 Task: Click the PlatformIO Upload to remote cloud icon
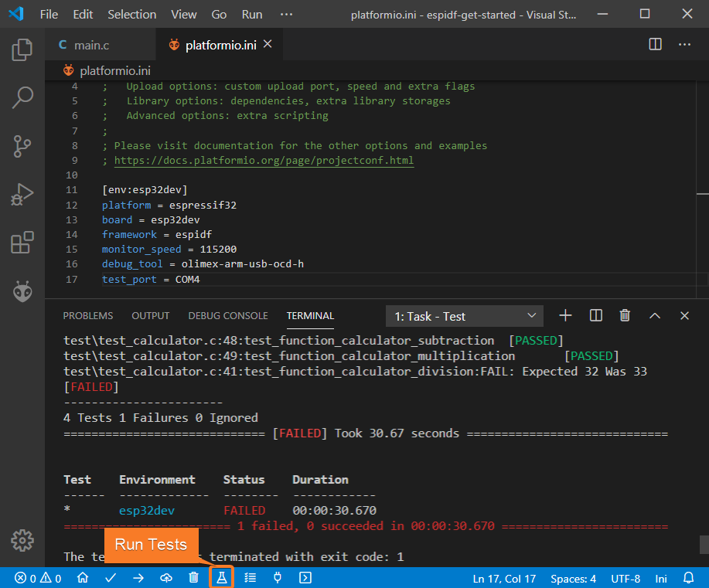166,578
